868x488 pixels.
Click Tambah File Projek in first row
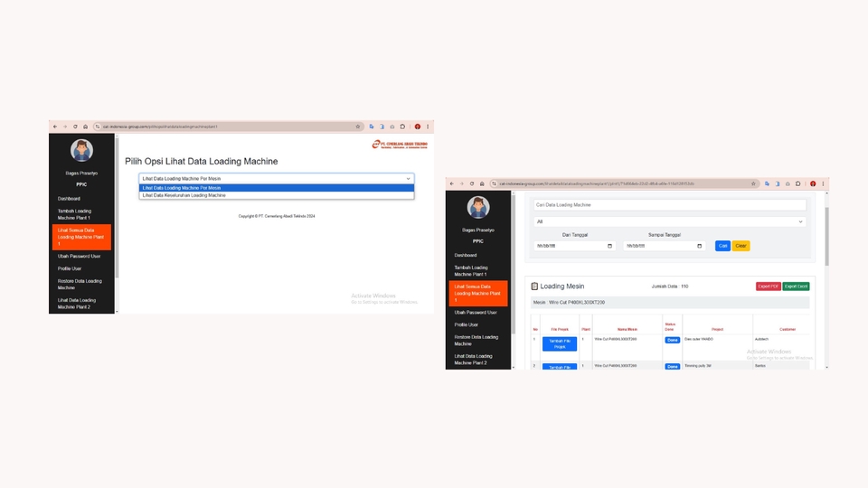(x=560, y=343)
